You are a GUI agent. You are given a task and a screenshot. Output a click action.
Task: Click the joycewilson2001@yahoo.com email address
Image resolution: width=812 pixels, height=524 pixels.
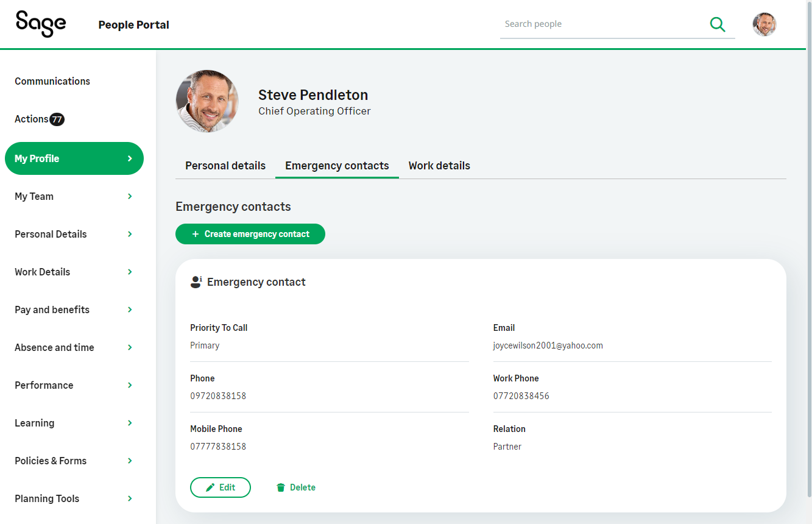coord(548,345)
